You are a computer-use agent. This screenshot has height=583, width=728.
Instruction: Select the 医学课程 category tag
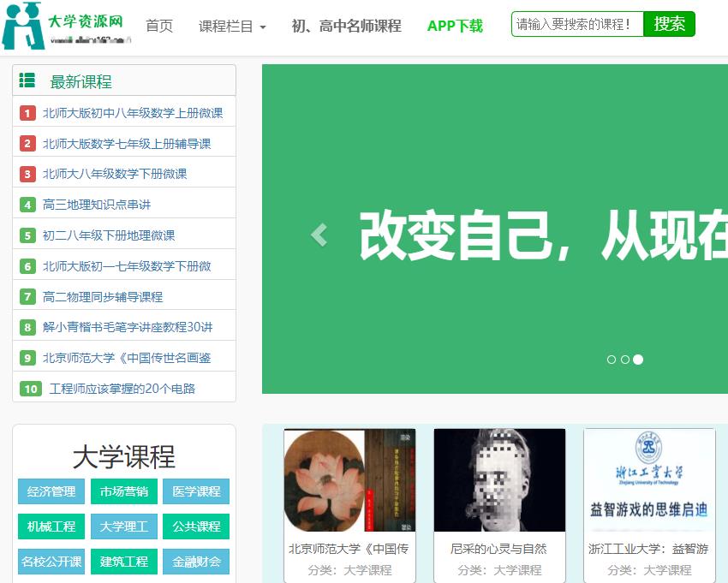pyautogui.click(x=197, y=491)
